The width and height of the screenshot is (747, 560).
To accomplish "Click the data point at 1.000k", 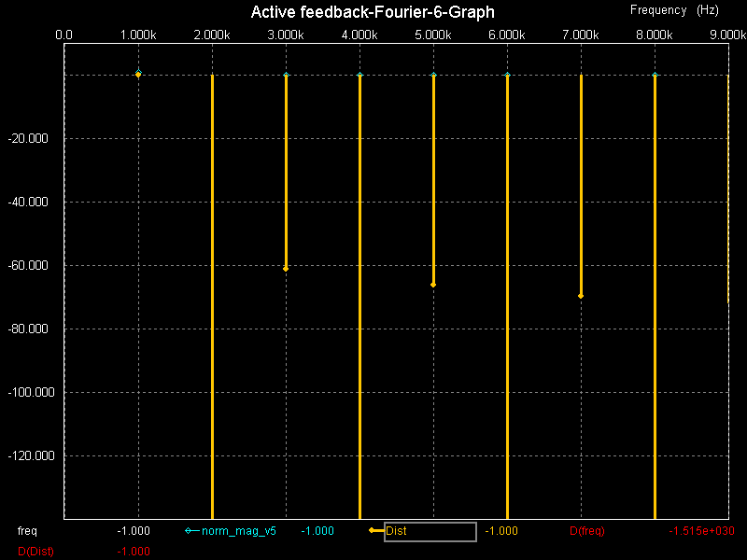I will click(138, 74).
